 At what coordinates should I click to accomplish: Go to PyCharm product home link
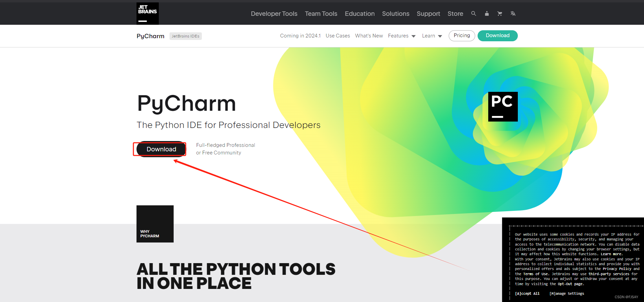(x=150, y=36)
